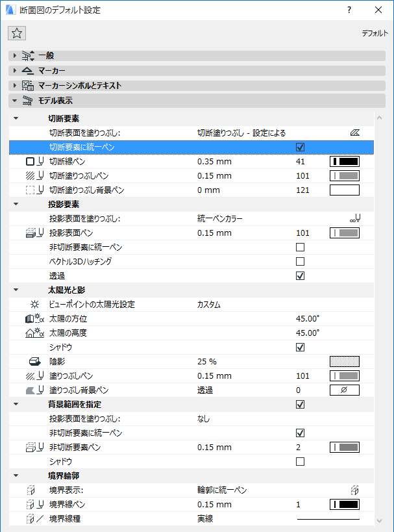394x532 pixels.
Task: Click the 太陽の方位 angle value field
Action: tap(308, 318)
